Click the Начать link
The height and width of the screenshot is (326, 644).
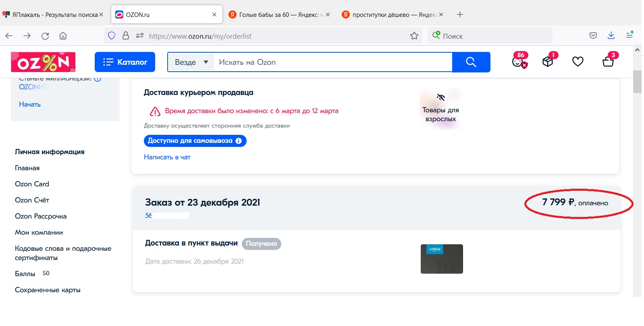(x=30, y=104)
